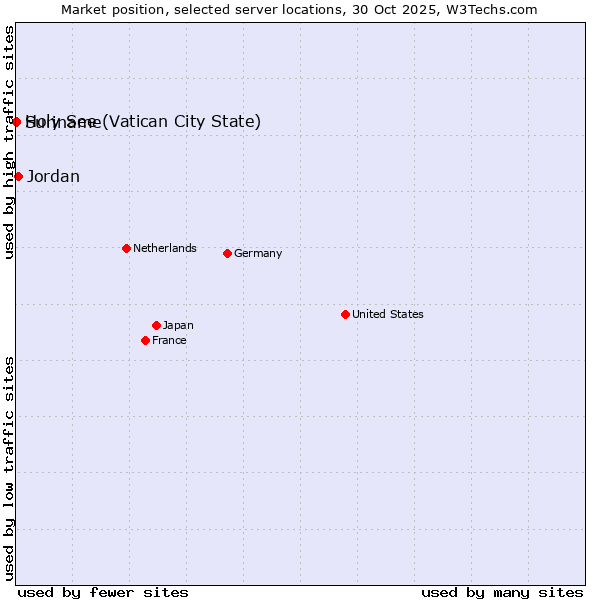This screenshot has width=600, height=600.
Task: Select the Jordan red marker
Action: (x=18, y=176)
